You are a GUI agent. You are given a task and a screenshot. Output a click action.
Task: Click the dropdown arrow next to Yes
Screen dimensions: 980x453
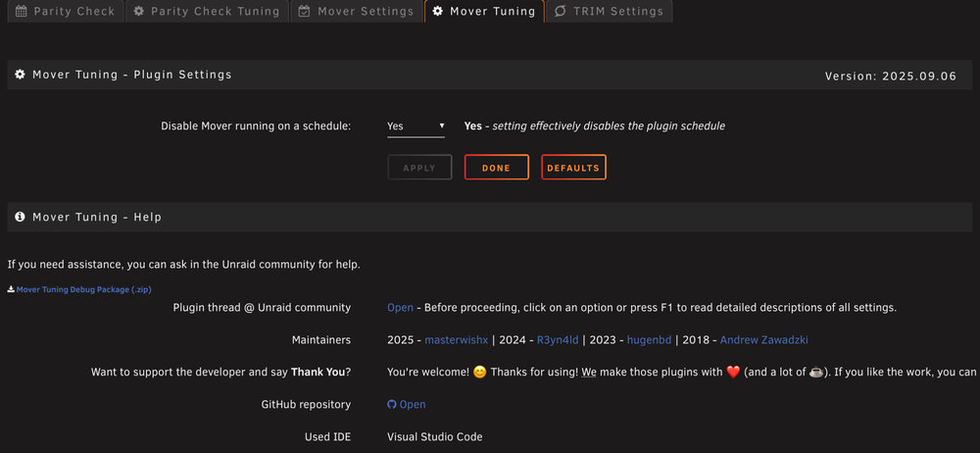click(441, 126)
